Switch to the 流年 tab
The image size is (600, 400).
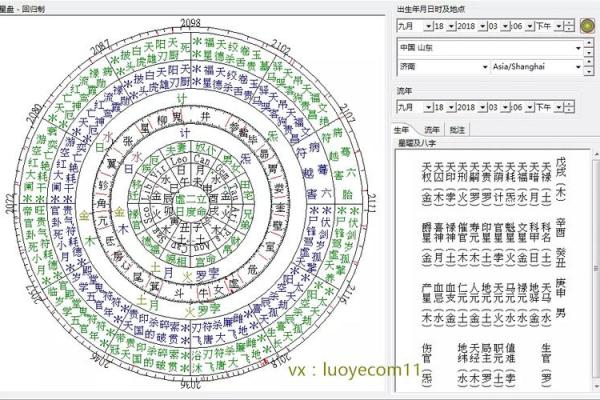coord(432,130)
